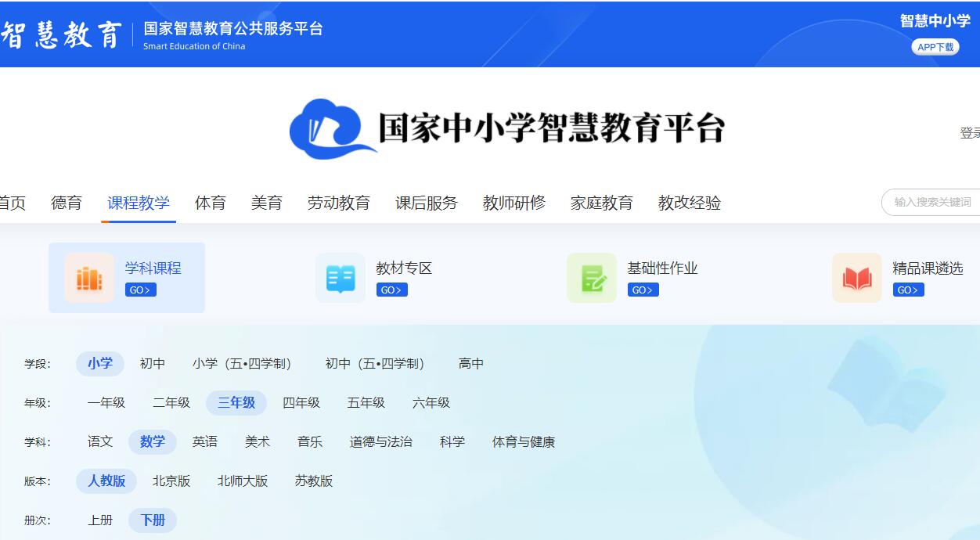
Task: Open the 教材专区 open-book icon
Action: (x=340, y=278)
